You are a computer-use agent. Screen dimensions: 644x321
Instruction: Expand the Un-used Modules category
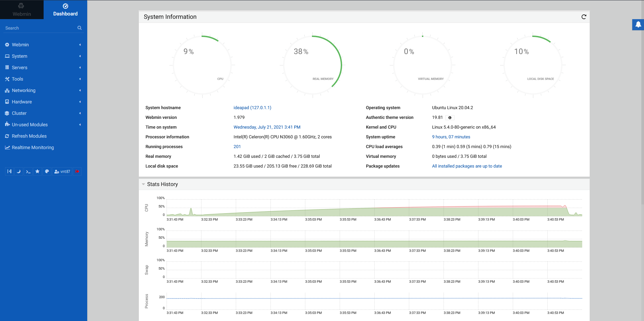44,125
